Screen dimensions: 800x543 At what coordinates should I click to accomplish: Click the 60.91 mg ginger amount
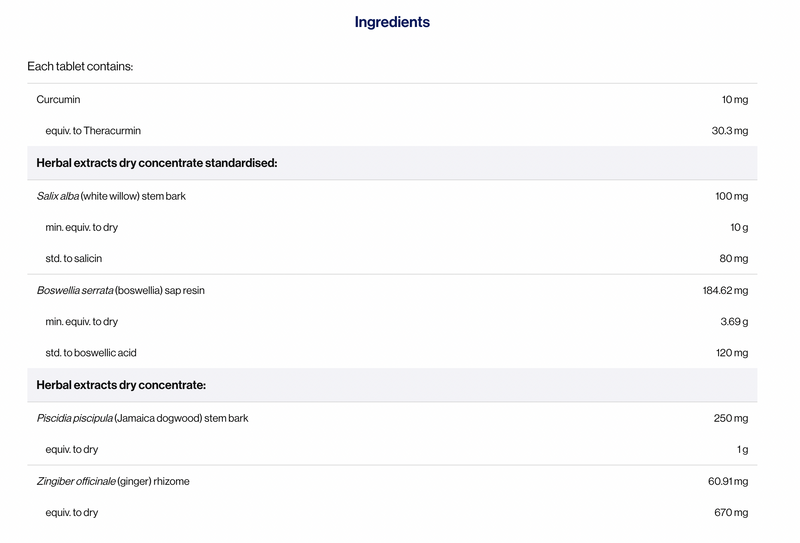728,481
